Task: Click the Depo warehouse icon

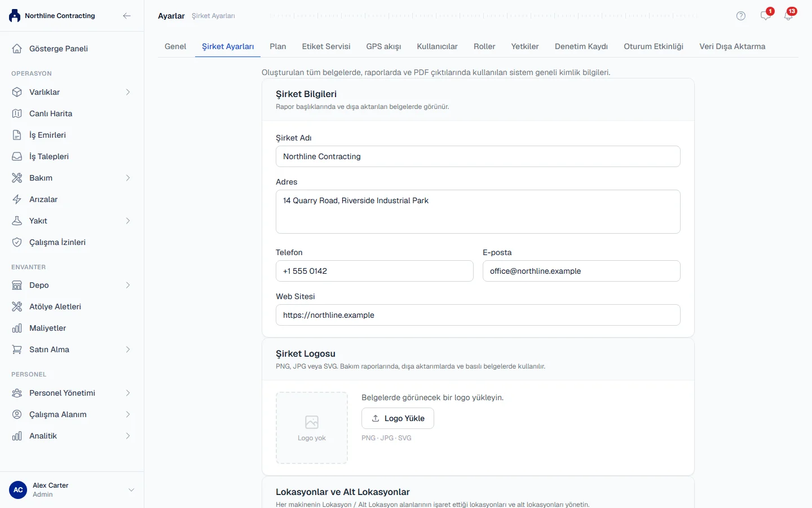Action: (x=17, y=285)
